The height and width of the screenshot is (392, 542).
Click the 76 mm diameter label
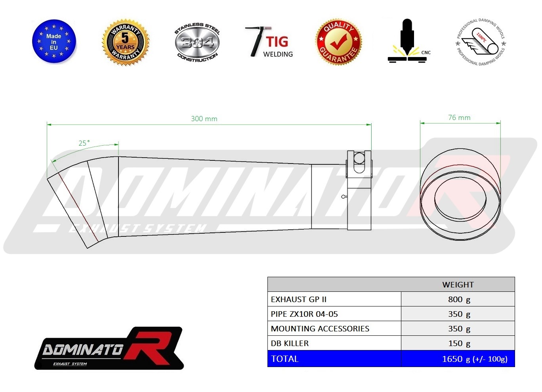click(x=459, y=118)
